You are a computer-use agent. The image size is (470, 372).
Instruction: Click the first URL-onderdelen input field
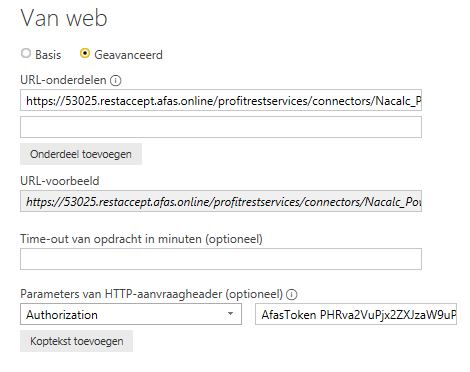click(x=221, y=100)
